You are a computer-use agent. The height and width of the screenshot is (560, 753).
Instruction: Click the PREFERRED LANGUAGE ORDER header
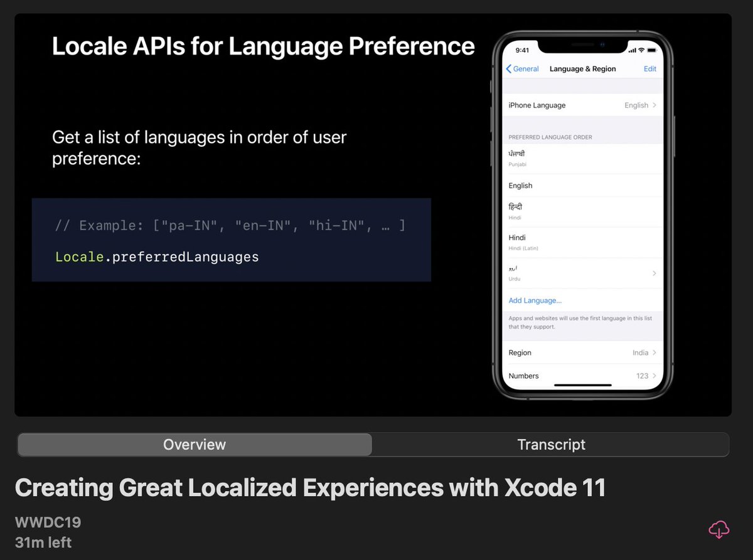tap(550, 137)
